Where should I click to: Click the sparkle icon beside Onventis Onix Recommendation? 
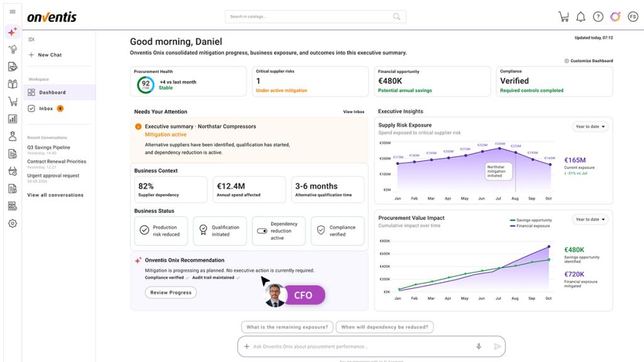point(138,260)
